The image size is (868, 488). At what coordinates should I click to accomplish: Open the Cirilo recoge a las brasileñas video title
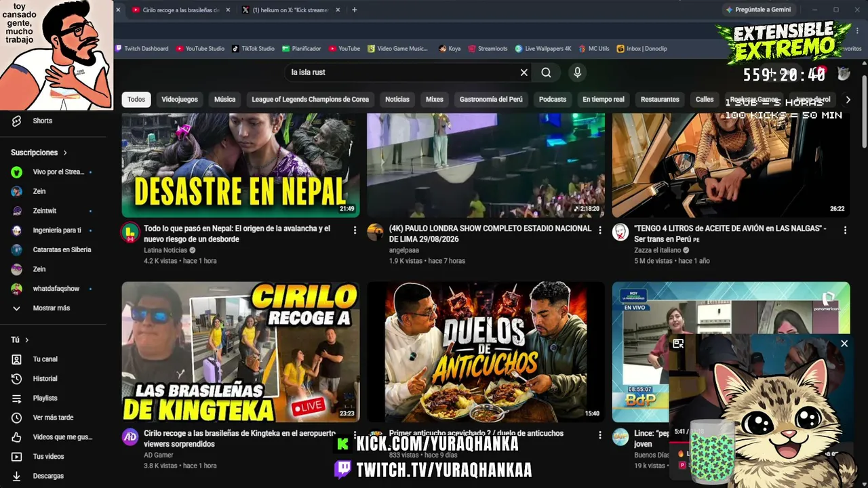240,439
